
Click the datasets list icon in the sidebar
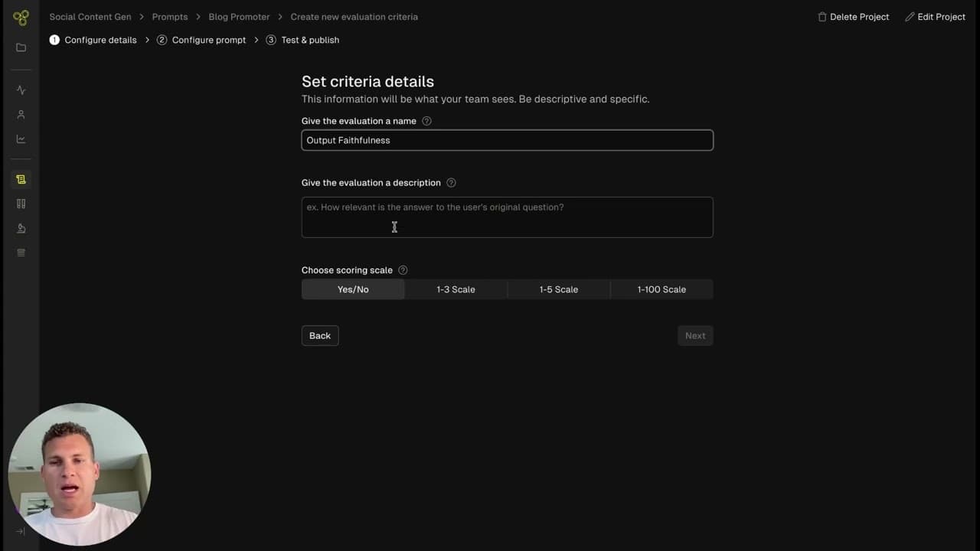[x=21, y=252]
